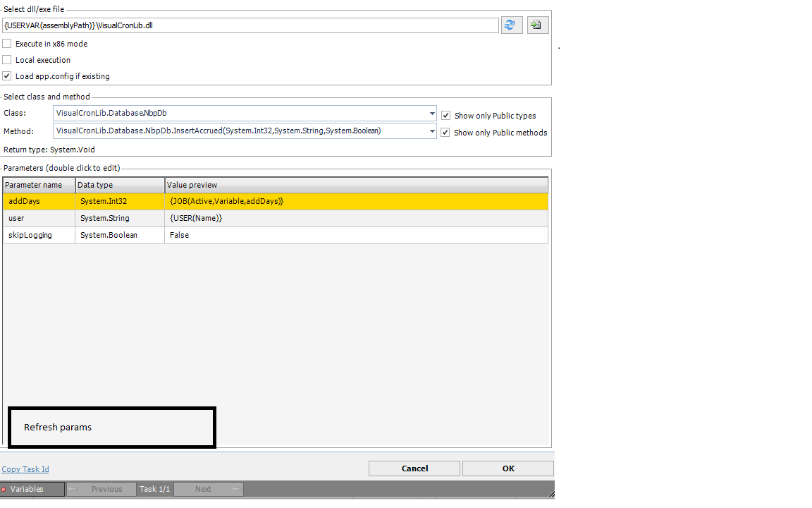The width and height of the screenshot is (812, 508).
Task: Open the Method dropdown list
Action: pos(431,131)
